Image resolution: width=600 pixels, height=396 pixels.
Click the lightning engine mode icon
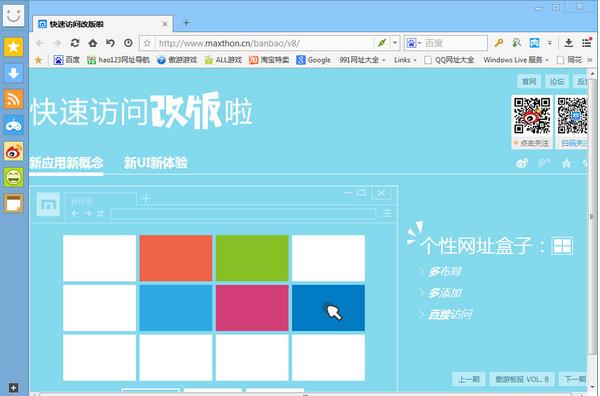382,43
